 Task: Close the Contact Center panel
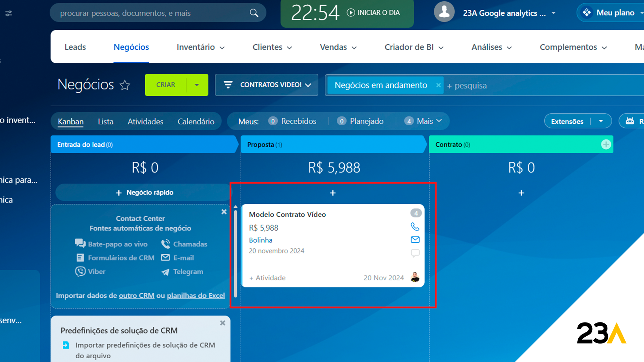point(224,212)
